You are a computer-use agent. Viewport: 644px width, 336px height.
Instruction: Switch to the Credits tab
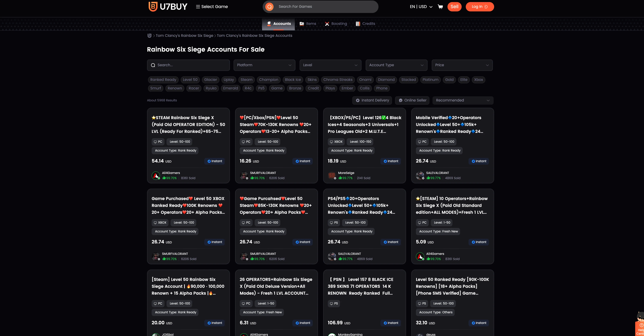365,24
